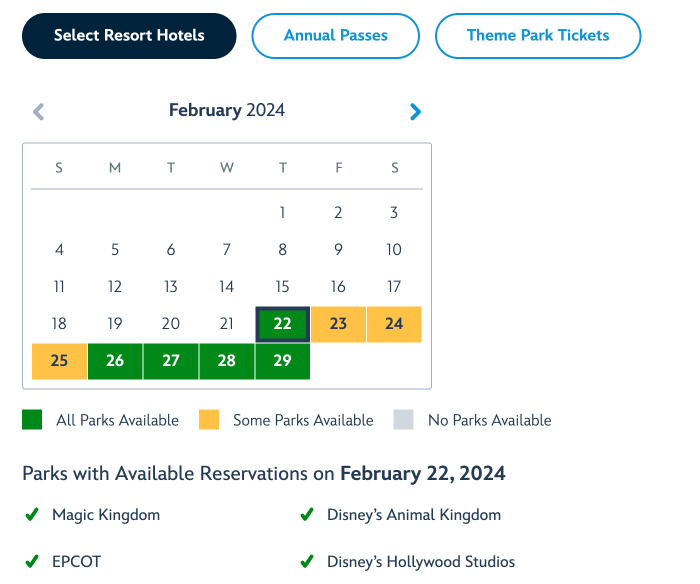Select the Select Resort Hotels tab

pyautogui.click(x=129, y=36)
